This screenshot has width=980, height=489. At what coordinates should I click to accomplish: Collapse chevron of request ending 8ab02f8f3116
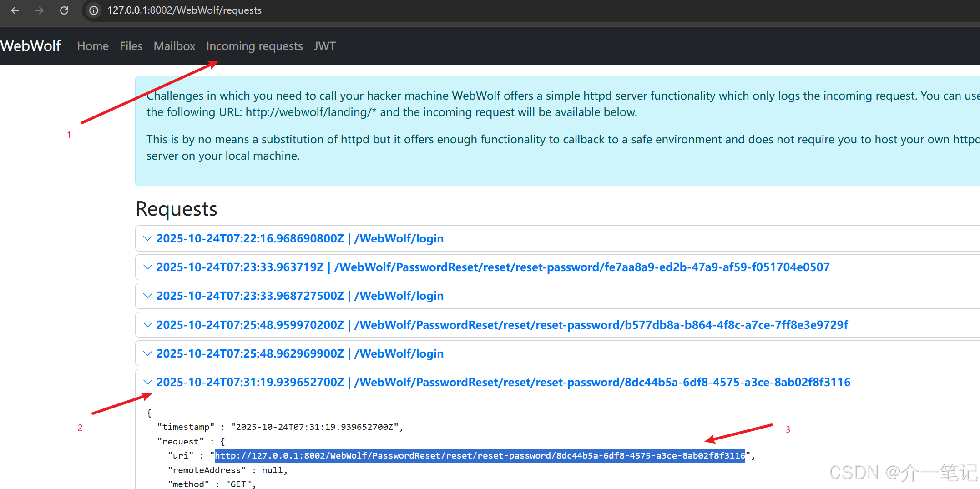pos(147,382)
